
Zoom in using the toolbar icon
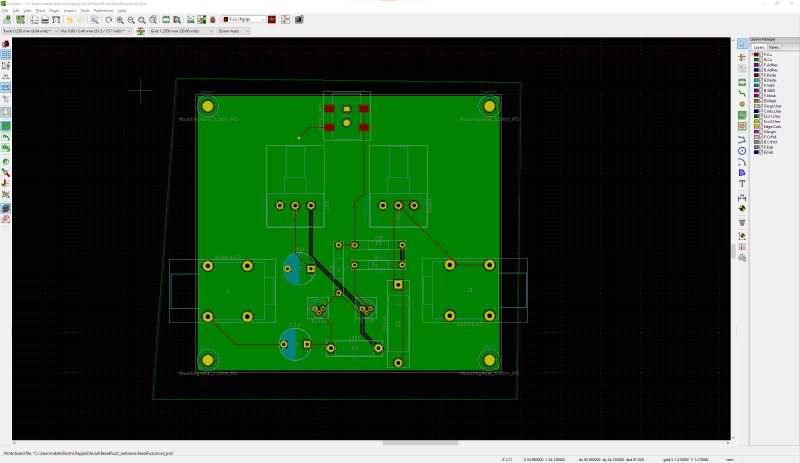tap(120, 19)
